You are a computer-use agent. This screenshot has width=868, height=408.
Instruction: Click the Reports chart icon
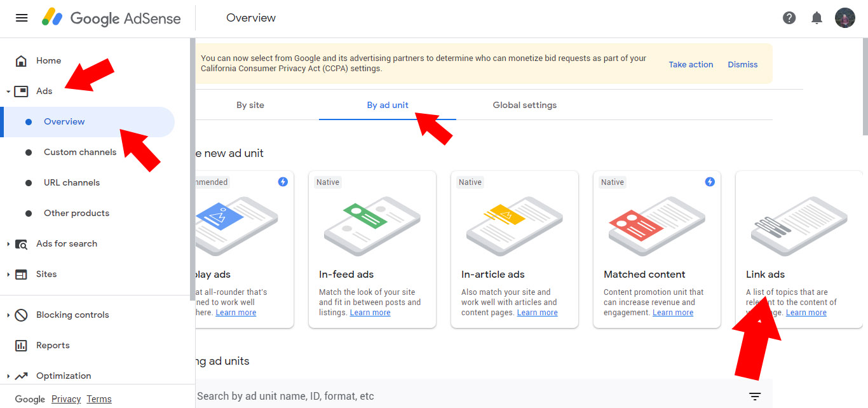pyautogui.click(x=21, y=346)
